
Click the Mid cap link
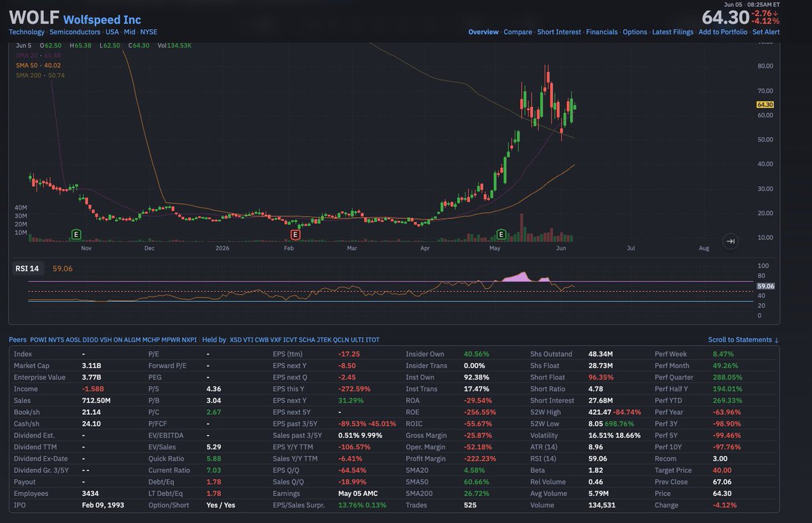pos(129,32)
